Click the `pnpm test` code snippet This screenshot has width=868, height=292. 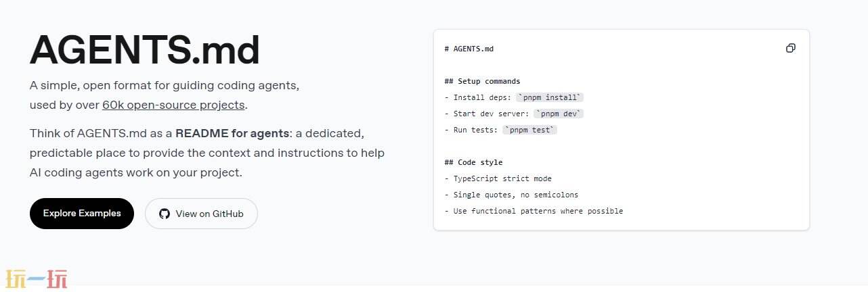529,130
